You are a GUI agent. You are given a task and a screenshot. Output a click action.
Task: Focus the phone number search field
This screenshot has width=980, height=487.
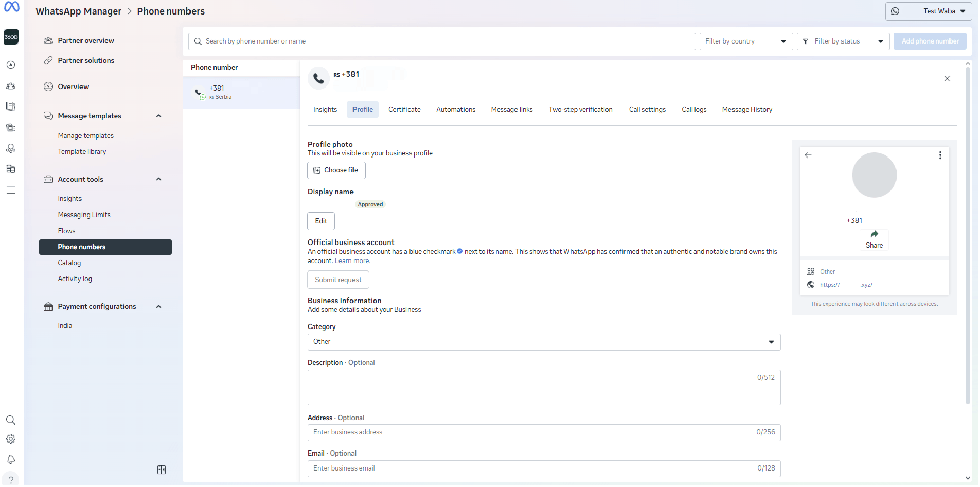coord(442,41)
